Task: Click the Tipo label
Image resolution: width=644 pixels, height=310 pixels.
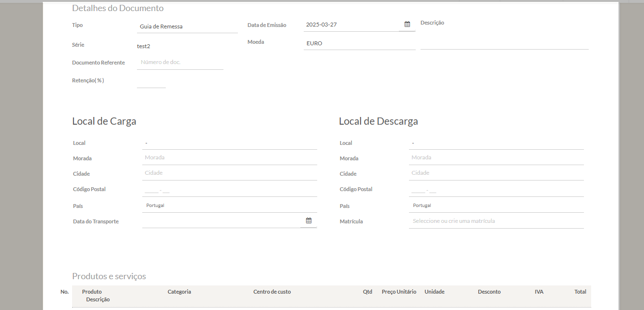Action: pos(77,25)
